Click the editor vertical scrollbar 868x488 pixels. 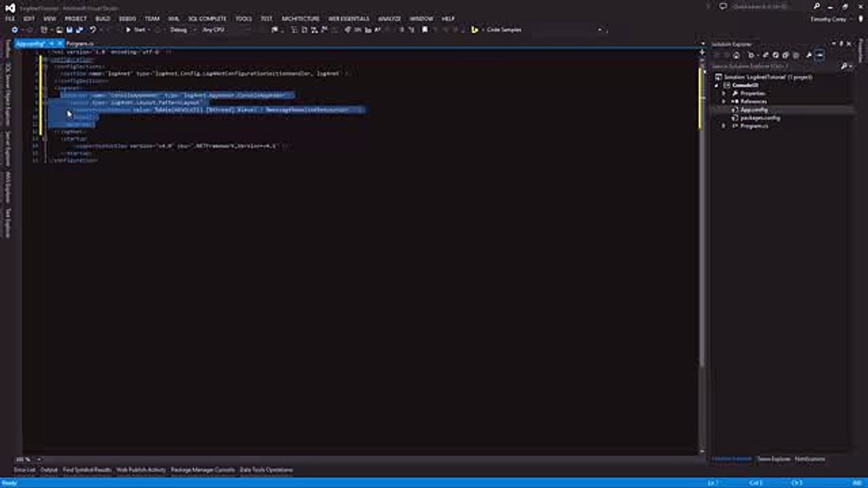pyautogui.click(x=702, y=251)
